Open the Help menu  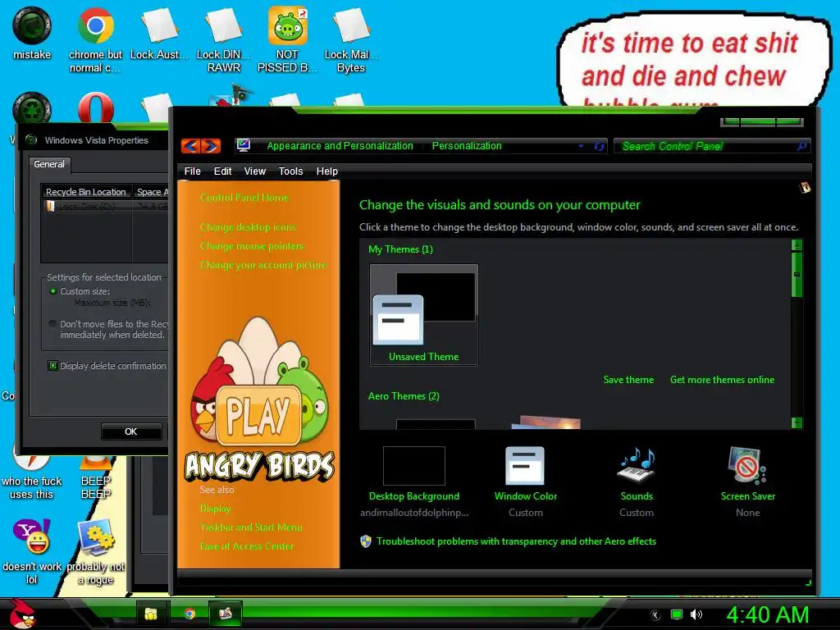coord(326,171)
